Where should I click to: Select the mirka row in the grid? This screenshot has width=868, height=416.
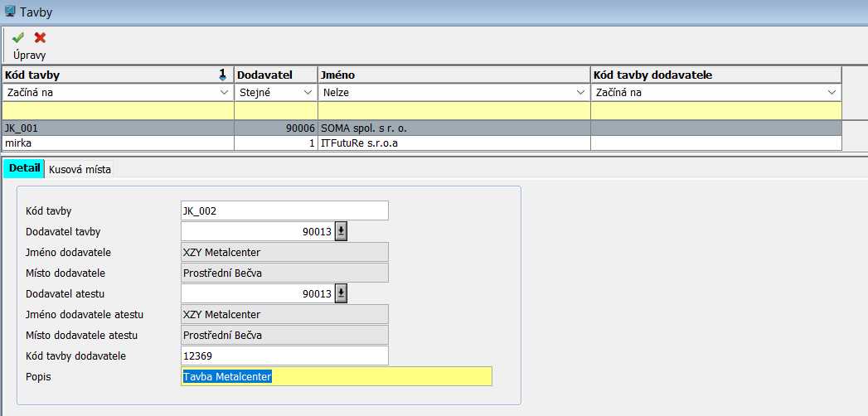[118, 143]
